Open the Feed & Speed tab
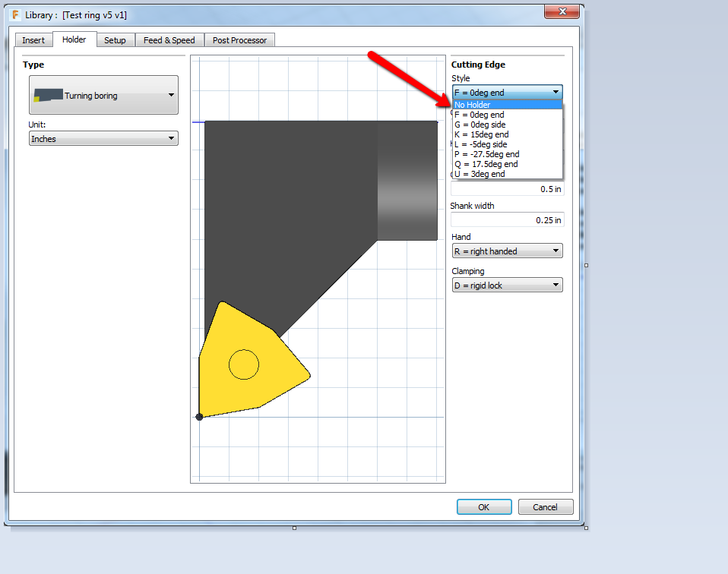728x574 pixels. pos(169,39)
